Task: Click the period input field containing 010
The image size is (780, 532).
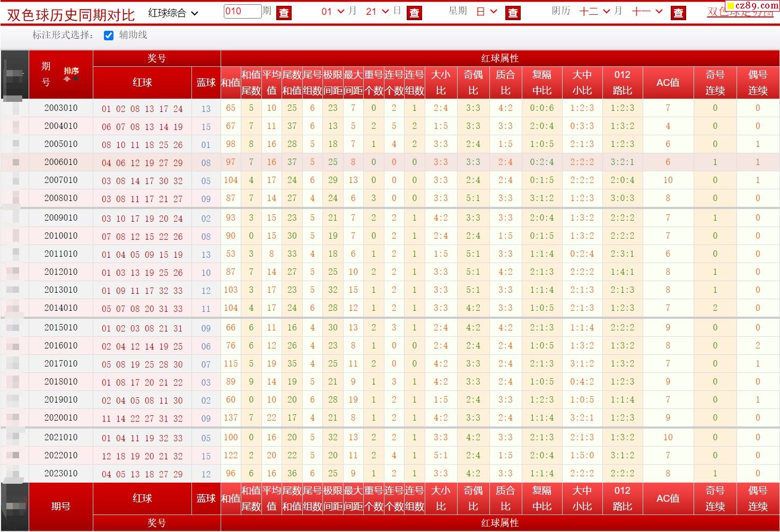Action: pos(242,11)
